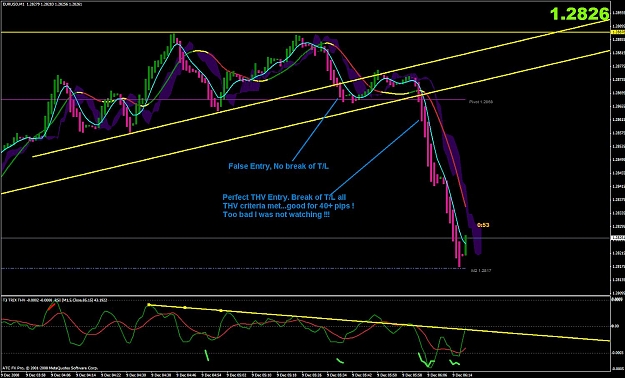This screenshot has width=625, height=378.
Task: Click the dashed level label near chart low
Action: (x=481, y=270)
